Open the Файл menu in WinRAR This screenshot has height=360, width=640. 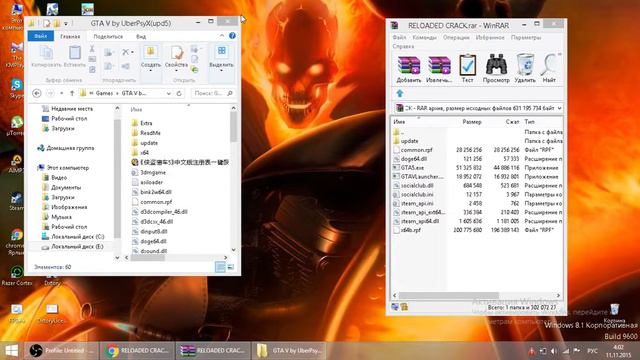(399, 37)
